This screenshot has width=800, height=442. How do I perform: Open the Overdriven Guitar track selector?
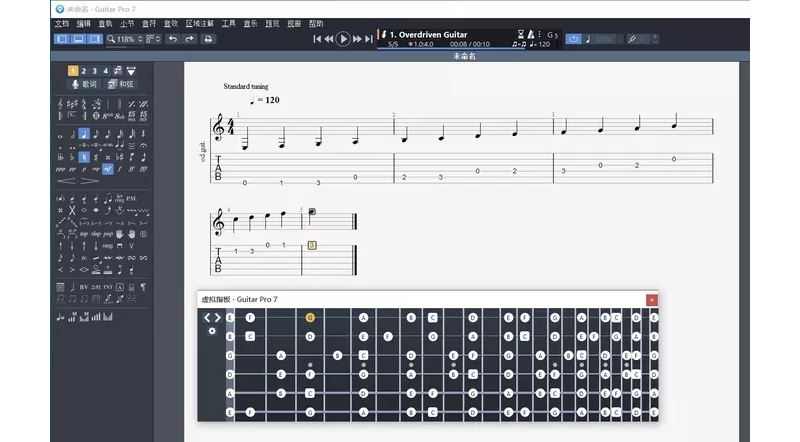(429, 35)
